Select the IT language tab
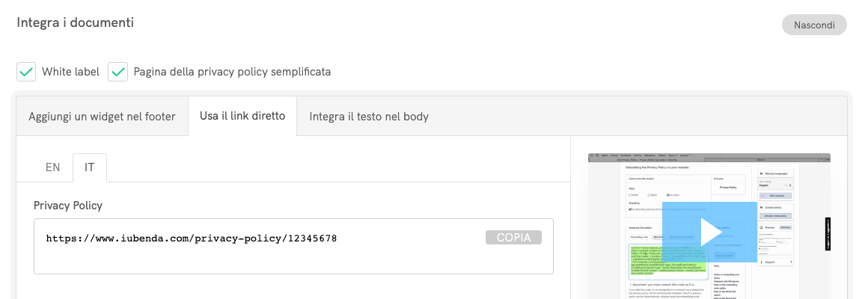Image resolution: width=868 pixels, height=299 pixels. [x=89, y=167]
